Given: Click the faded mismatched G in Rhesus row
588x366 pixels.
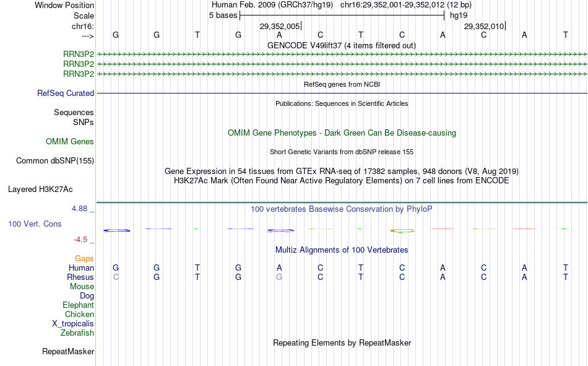Looking at the screenshot, I should (279, 277).
